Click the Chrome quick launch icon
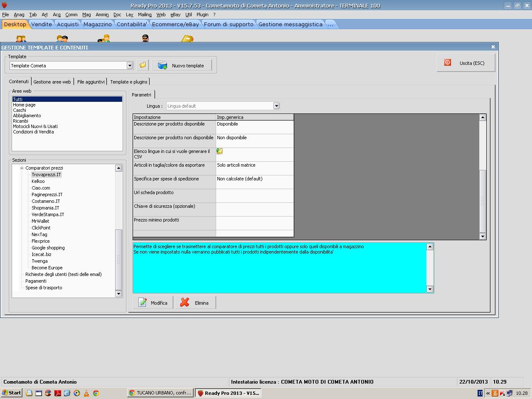 [x=96, y=393]
